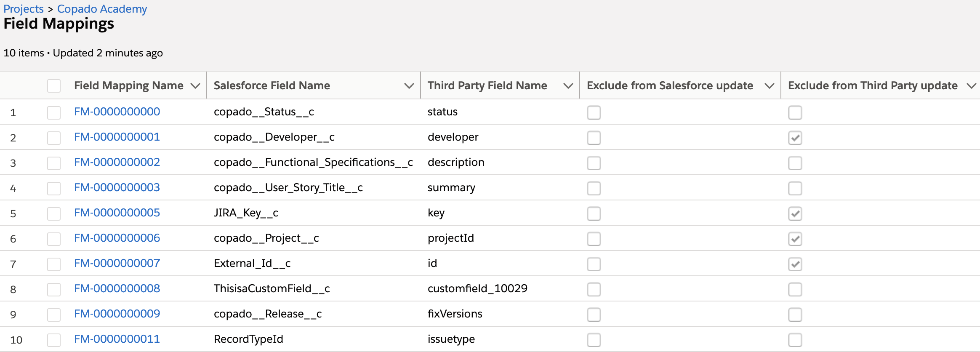Screen dimensions: 980x352
Task: Select the row checkbox for FM-0000000011
Action: tap(54, 340)
